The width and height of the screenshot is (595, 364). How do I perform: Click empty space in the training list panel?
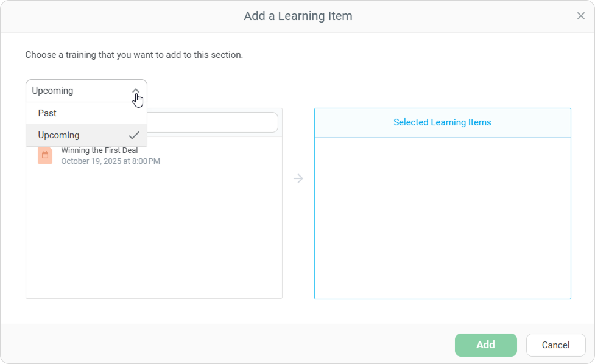pyautogui.click(x=153, y=237)
